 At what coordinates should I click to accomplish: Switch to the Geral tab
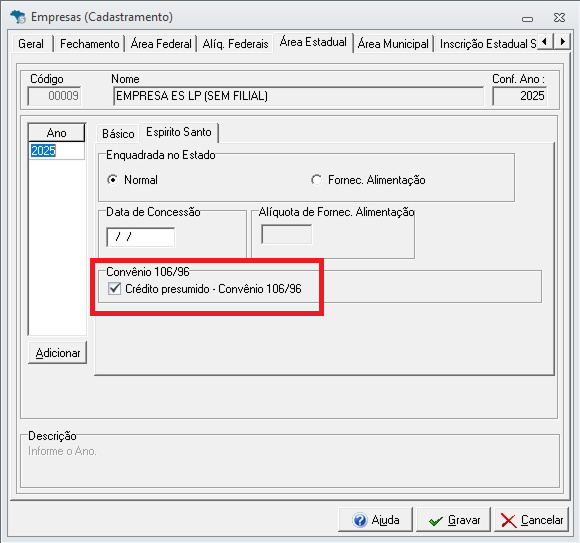(x=31, y=44)
